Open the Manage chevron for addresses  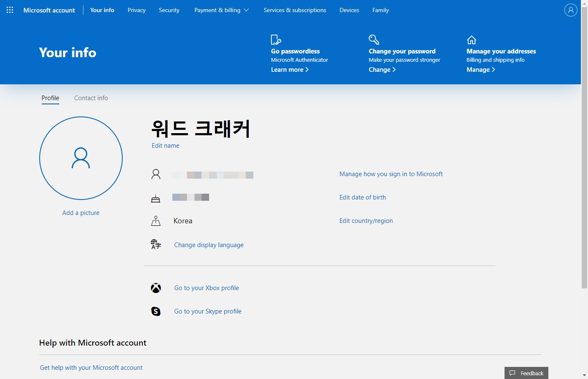[480, 69]
